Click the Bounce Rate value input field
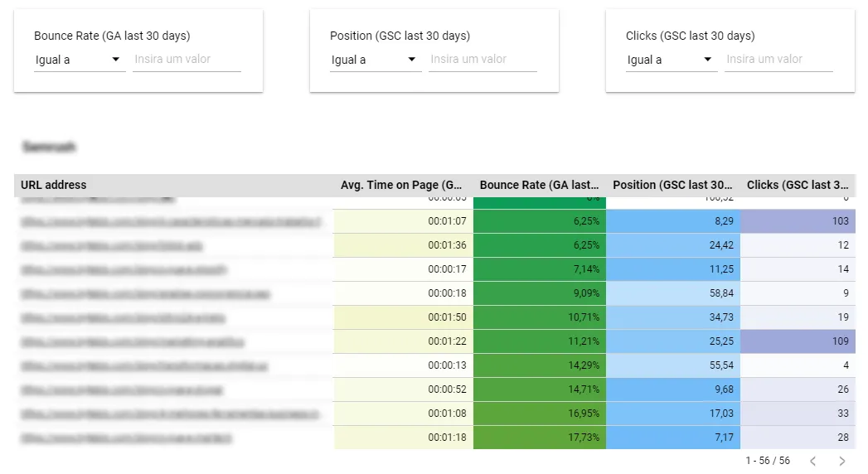The image size is (868, 474). click(x=187, y=59)
